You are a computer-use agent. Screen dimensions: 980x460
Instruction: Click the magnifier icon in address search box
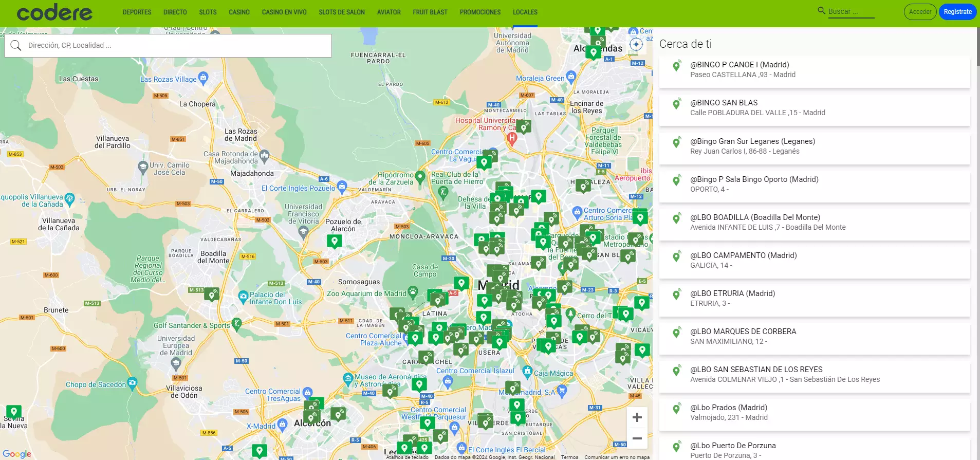pyautogui.click(x=16, y=46)
